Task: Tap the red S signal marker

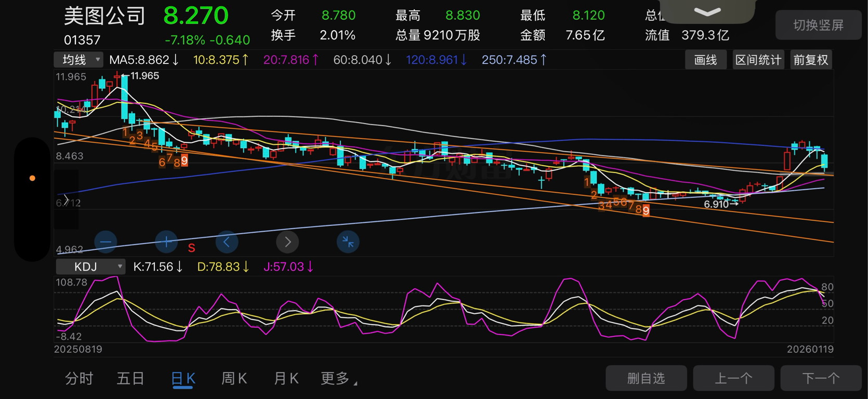Action: pos(191,248)
